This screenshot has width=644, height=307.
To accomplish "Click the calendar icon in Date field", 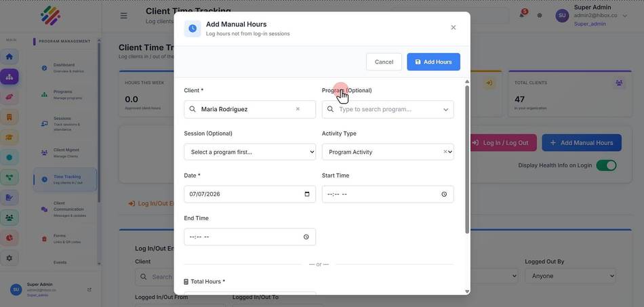I will tap(307, 194).
